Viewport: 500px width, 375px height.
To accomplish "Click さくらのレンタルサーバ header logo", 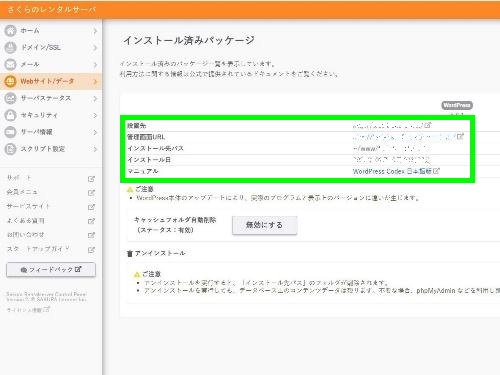I will click(x=52, y=10).
